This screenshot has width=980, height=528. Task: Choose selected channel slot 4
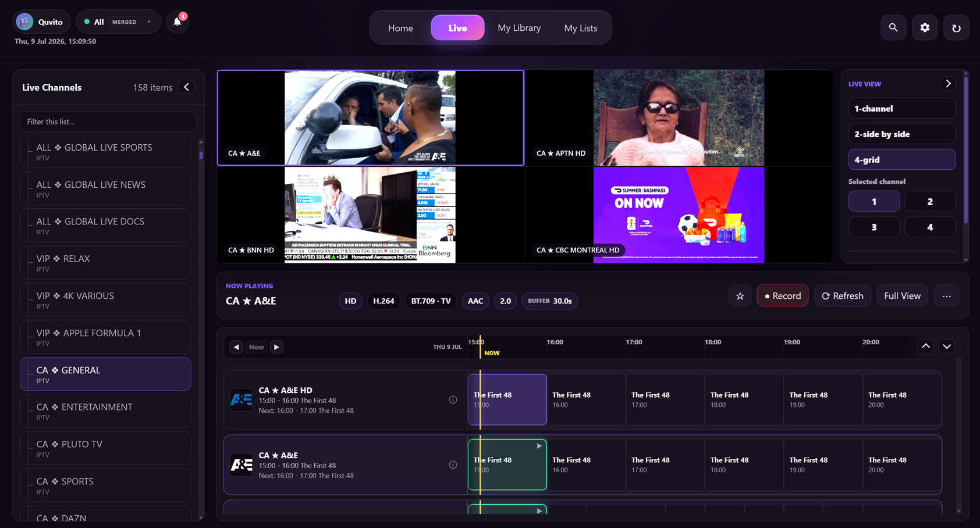coord(930,227)
